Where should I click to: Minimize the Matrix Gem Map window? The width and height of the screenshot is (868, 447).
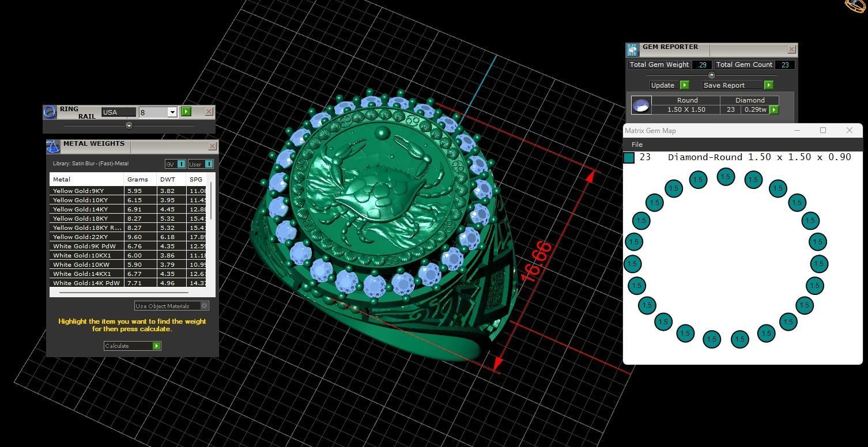(797, 130)
